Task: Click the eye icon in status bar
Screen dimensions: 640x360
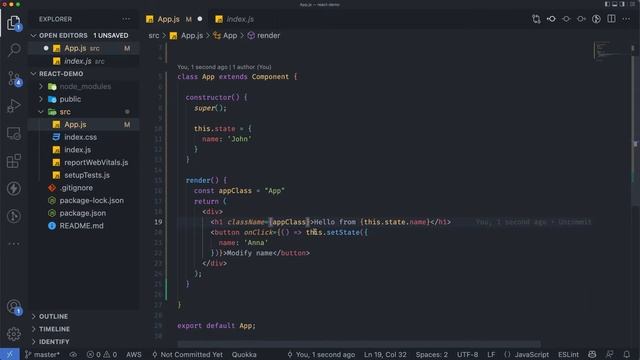Action: [73, 355]
